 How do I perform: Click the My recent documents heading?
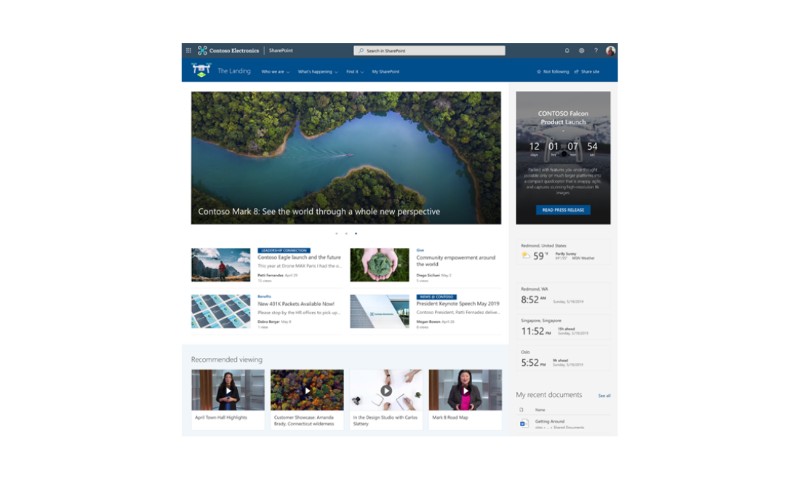(548, 395)
